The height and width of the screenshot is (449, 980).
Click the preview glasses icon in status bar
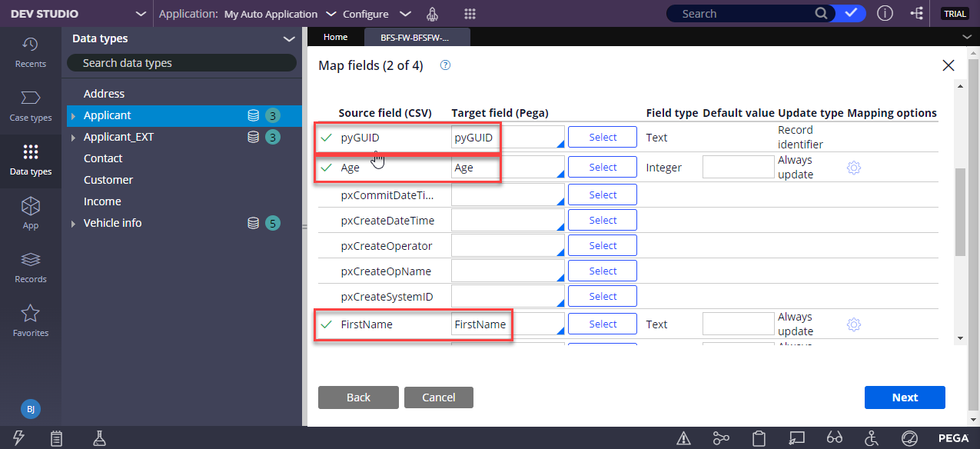(x=835, y=438)
